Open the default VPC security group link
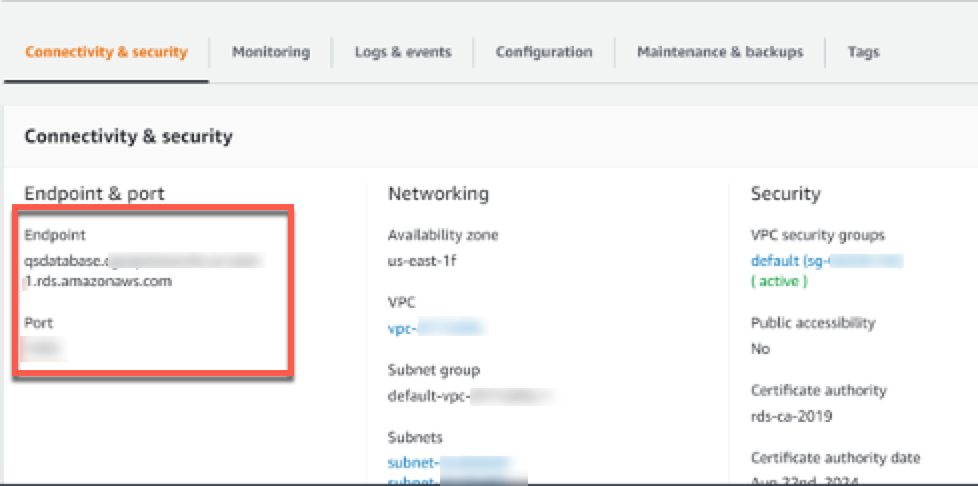 [x=826, y=261]
